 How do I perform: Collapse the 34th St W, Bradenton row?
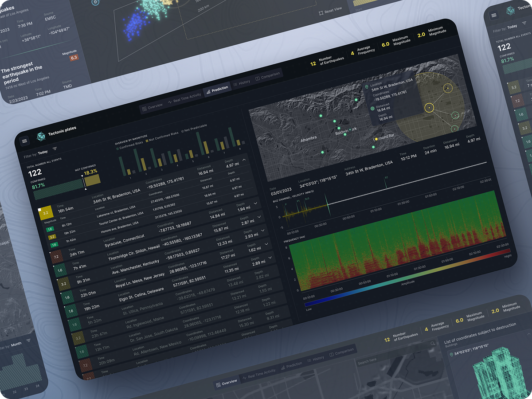pyautogui.click(x=244, y=160)
